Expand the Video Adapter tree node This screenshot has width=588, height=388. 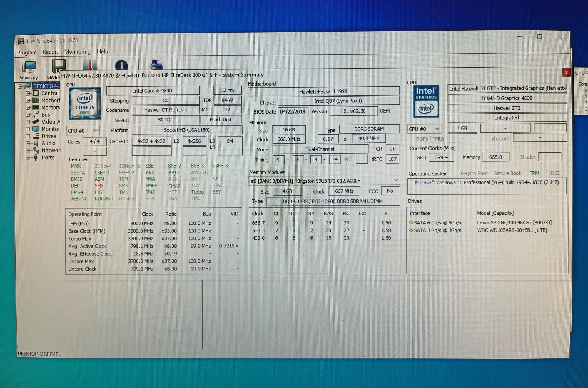28,122
